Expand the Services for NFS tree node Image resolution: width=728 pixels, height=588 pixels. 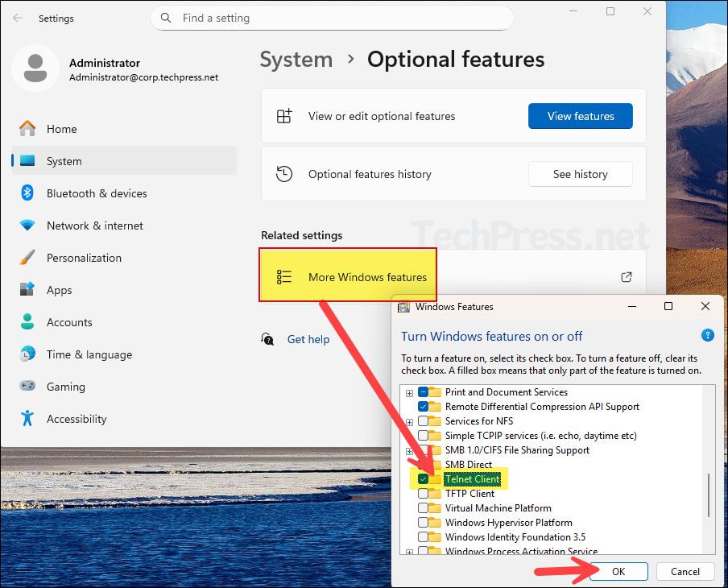(x=409, y=422)
